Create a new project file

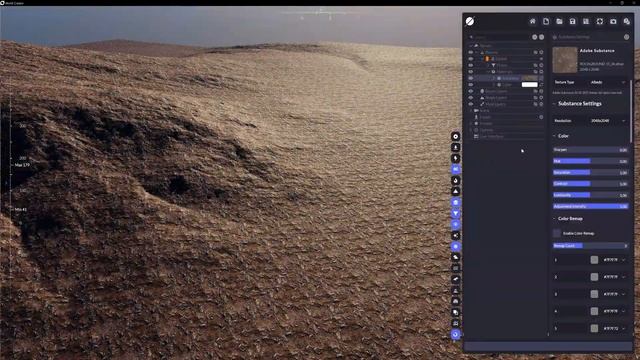click(546, 21)
